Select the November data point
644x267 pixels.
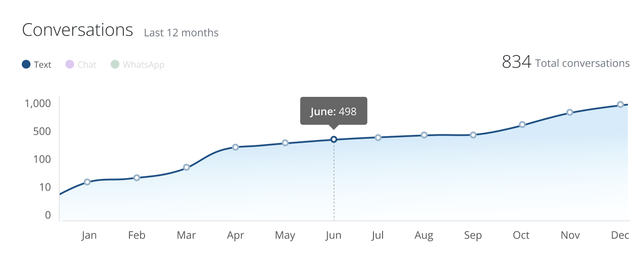click(x=569, y=112)
